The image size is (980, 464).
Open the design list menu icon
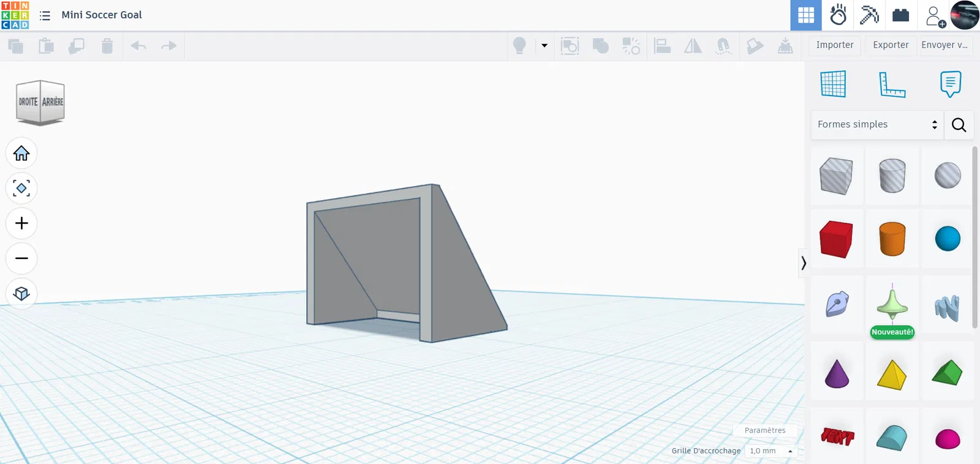45,15
